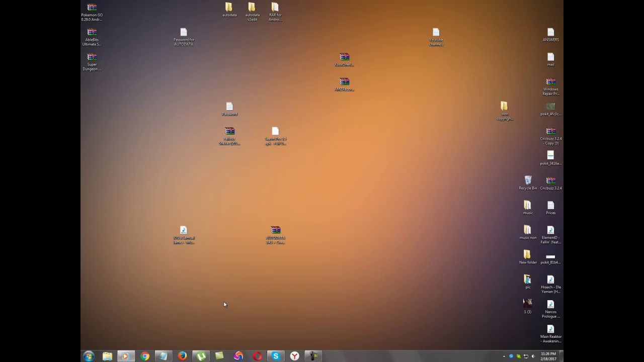
Task: Select the Prices text file
Action: pyautogui.click(x=550, y=208)
